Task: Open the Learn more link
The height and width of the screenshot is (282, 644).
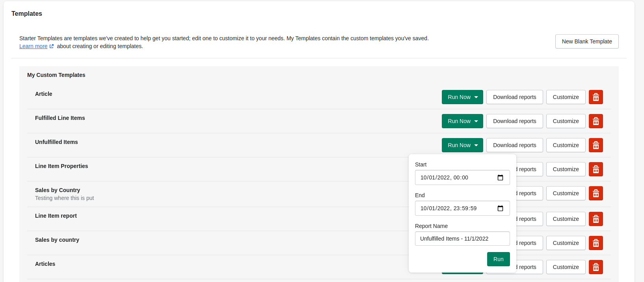Action: pyautogui.click(x=34, y=46)
